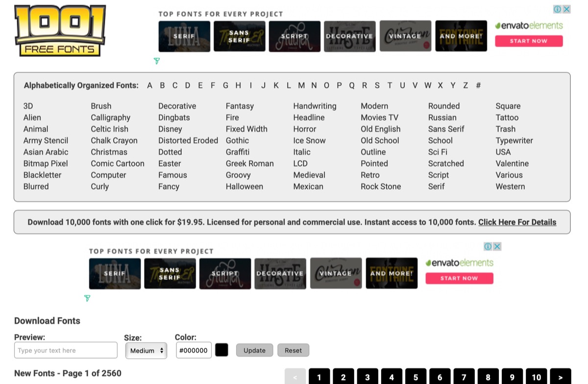The height and width of the screenshot is (384, 588).
Task: Open the top banner ad info icon
Action: 558,9
